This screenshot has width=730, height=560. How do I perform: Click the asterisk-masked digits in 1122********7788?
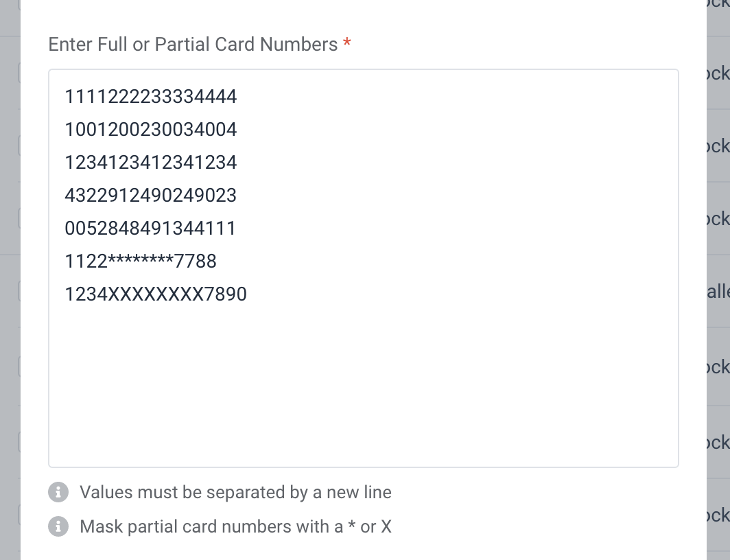[141, 259]
